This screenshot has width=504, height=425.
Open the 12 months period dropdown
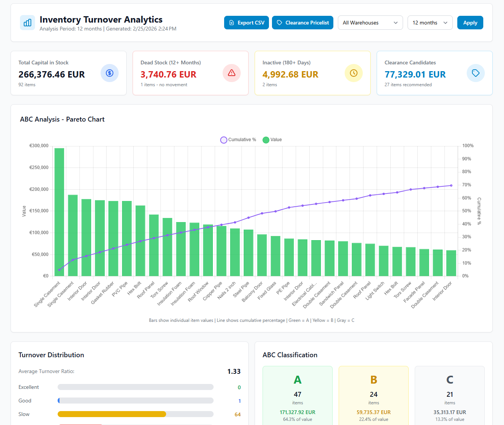[430, 23]
